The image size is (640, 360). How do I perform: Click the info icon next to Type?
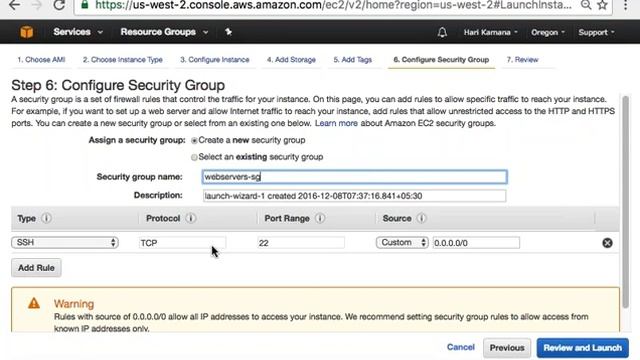[47, 218]
